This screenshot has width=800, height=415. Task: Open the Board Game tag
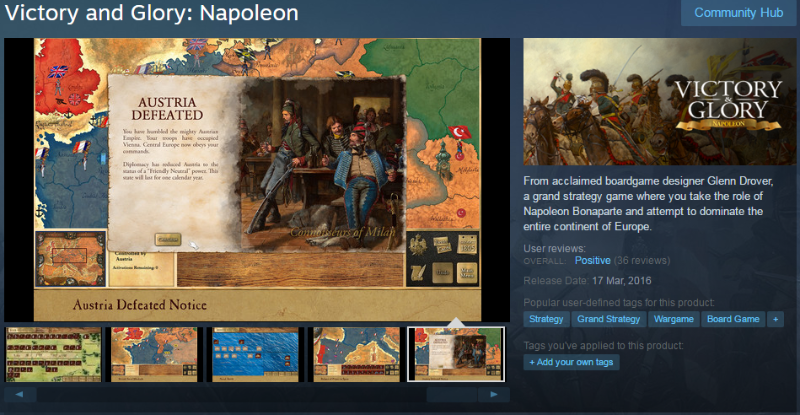pyautogui.click(x=733, y=319)
